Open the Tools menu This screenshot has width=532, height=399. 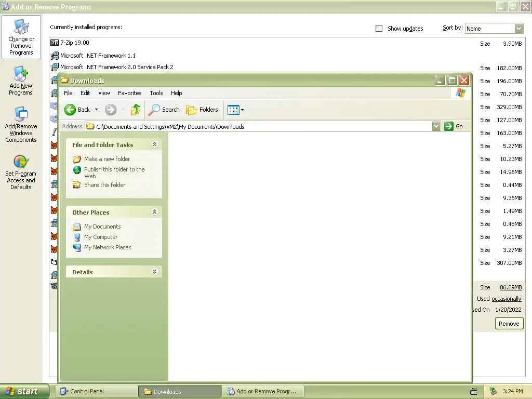click(x=156, y=93)
